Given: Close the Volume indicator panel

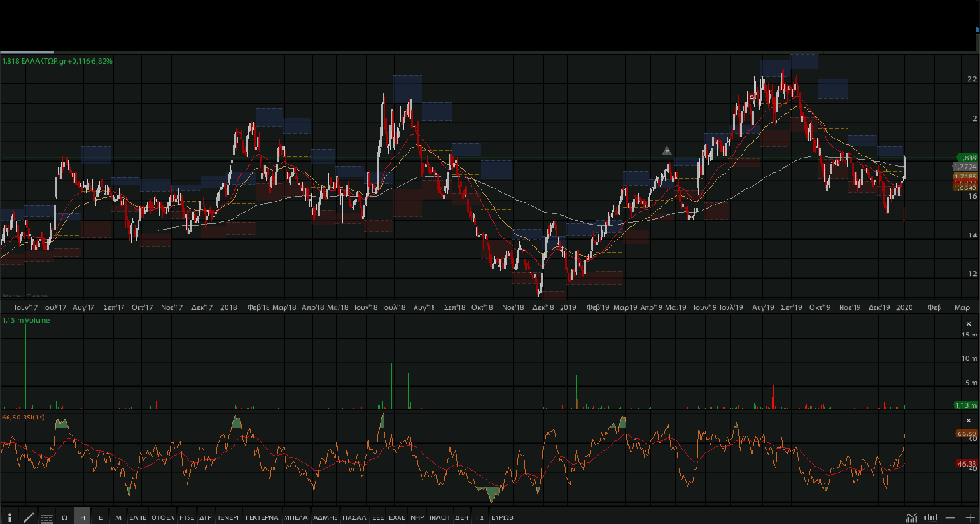Looking at the screenshot, I should (969, 322).
